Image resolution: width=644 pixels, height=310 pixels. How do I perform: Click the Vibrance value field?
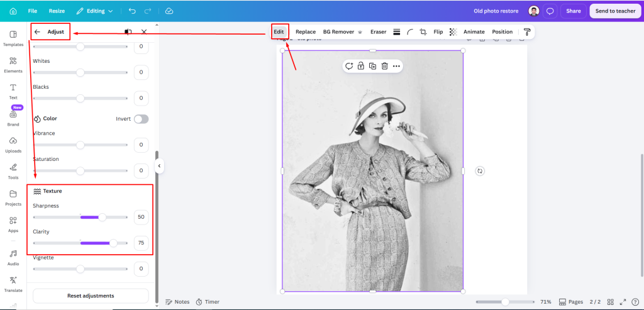click(x=142, y=145)
